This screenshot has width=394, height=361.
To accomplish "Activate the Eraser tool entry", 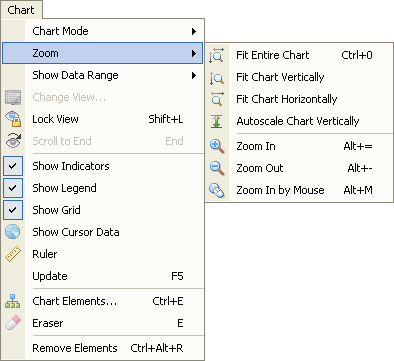I will pos(103,323).
